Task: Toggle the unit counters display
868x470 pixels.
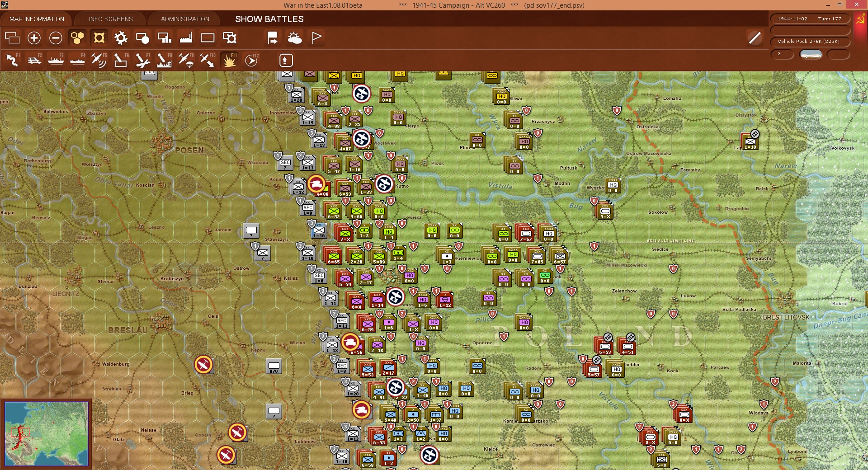Action: pos(99,38)
